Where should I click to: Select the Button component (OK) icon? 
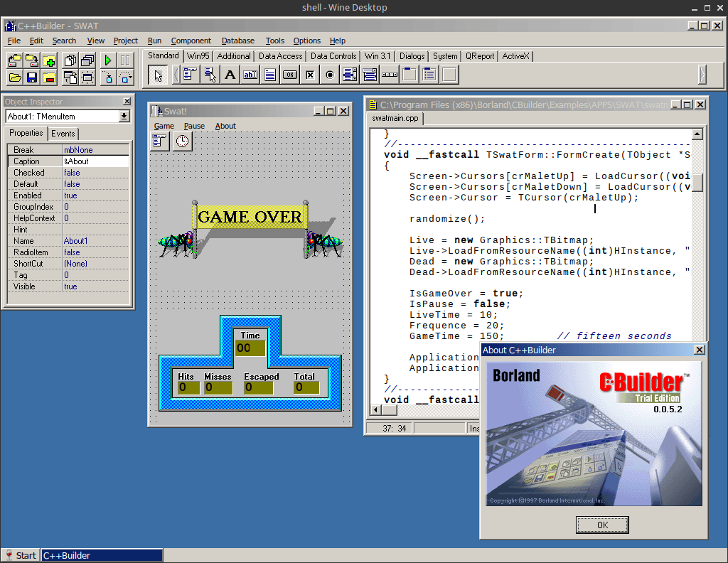pyautogui.click(x=290, y=75)
